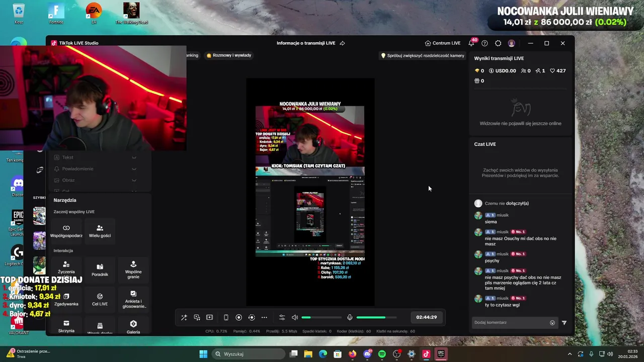The height and width of the screenshot is (362, 644).
Task: Click the 02:44:29 stream timer button
Action: (x=427, y=317)
